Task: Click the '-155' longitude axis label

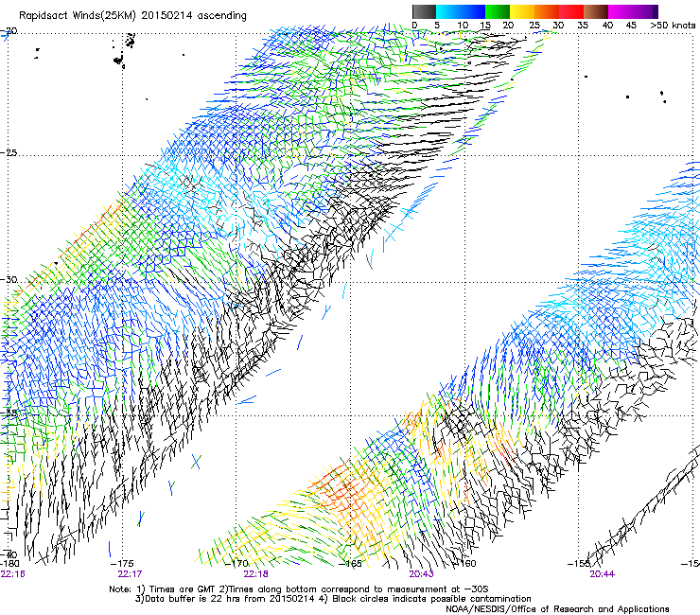Action: point(579,564)
